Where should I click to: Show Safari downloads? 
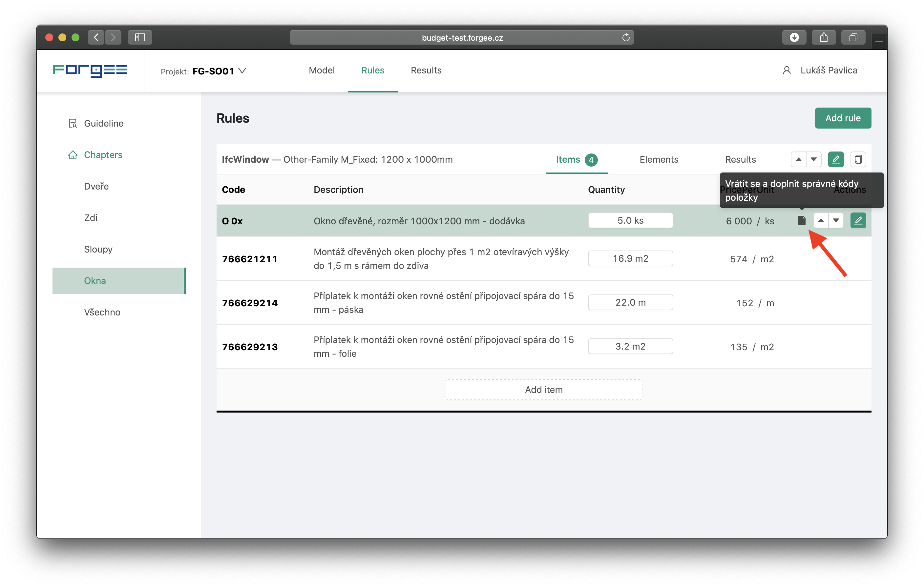794,38
